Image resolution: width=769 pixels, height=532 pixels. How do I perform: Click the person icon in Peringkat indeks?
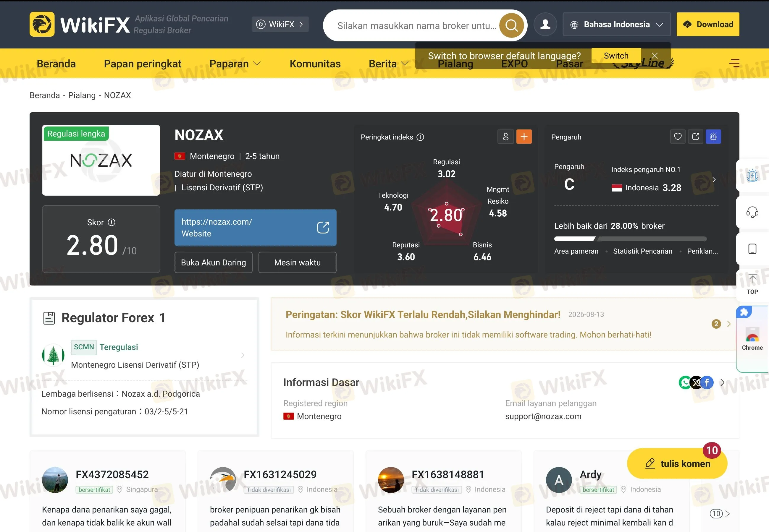point(505,137)
